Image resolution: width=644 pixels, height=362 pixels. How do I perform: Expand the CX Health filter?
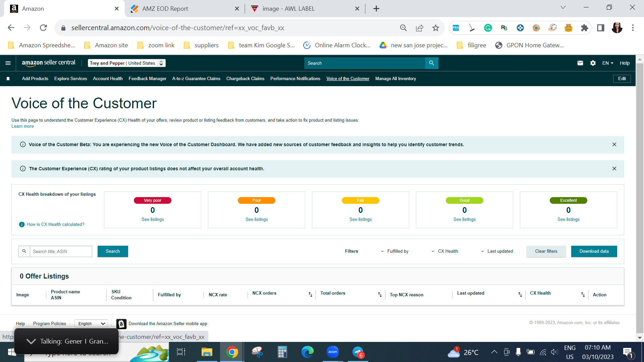coord(445,251)
